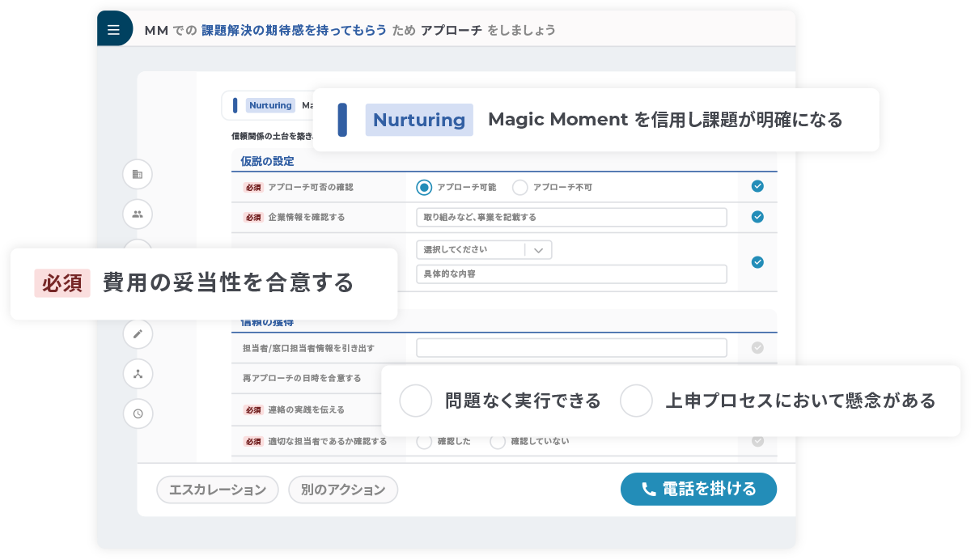Click the 具体的な内容 input field

[571, 274]
